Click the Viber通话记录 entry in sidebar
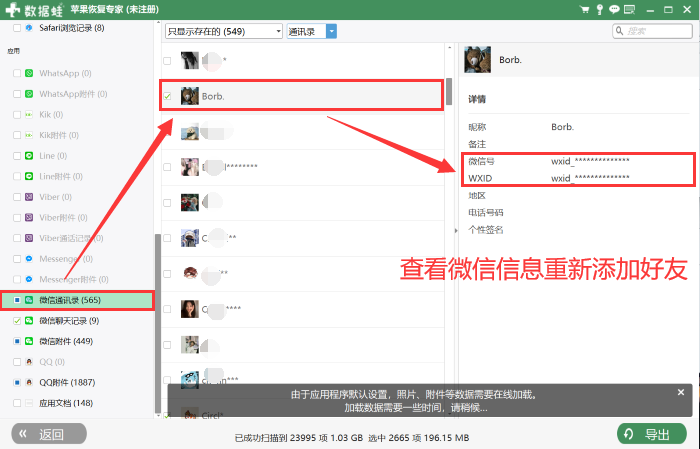 coord(71,238)
